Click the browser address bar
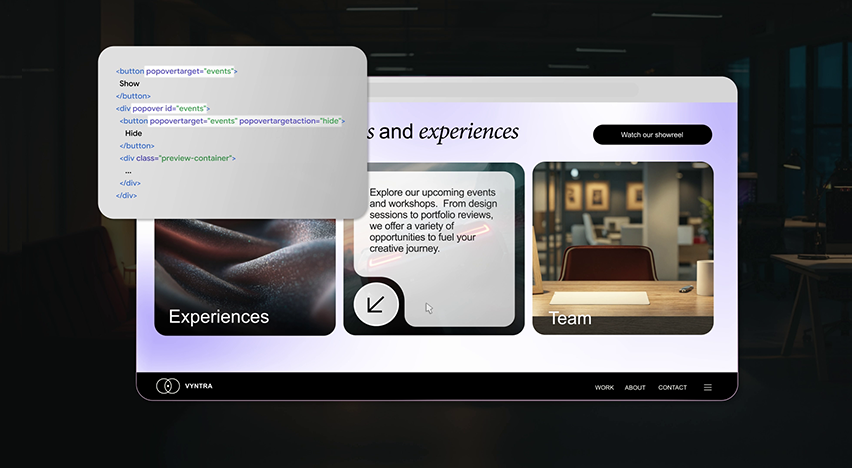This screenshot has height=468, width=852. point(500,91)
